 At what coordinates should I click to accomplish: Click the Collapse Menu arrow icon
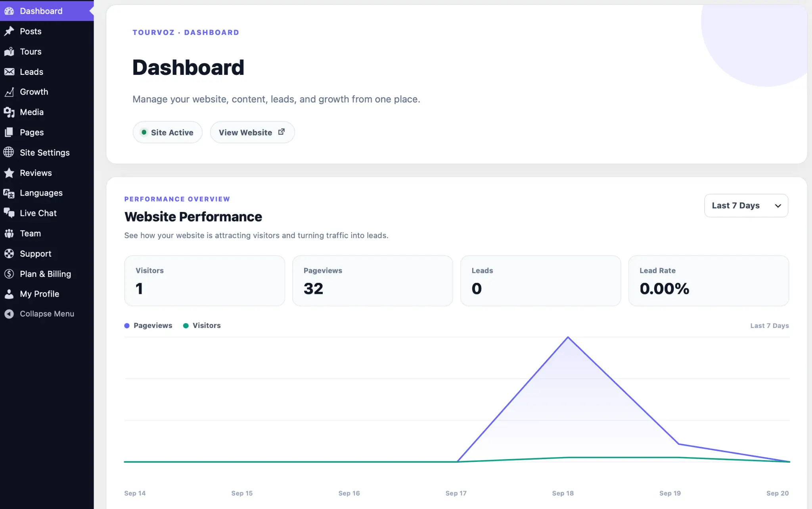9,314
